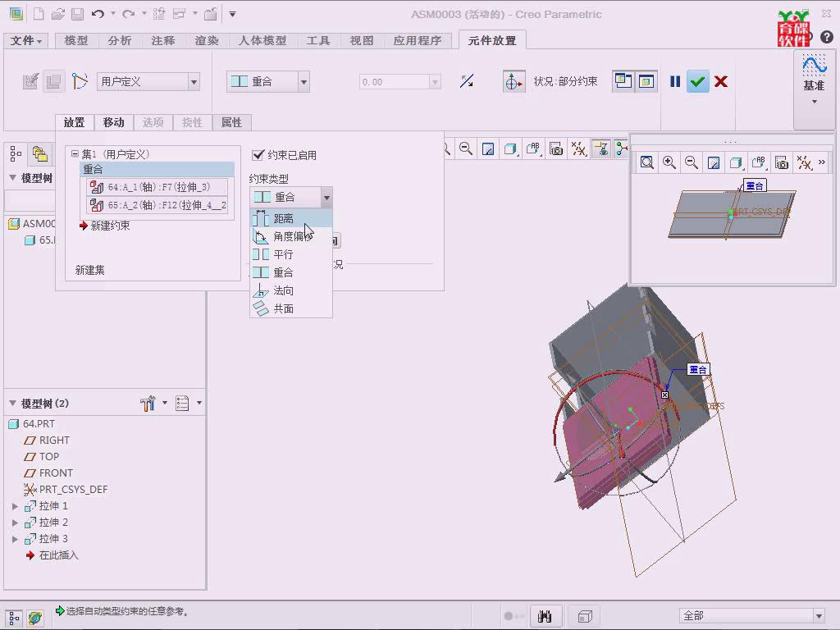Open display style in component window toolbar

[x=737, y=163]
